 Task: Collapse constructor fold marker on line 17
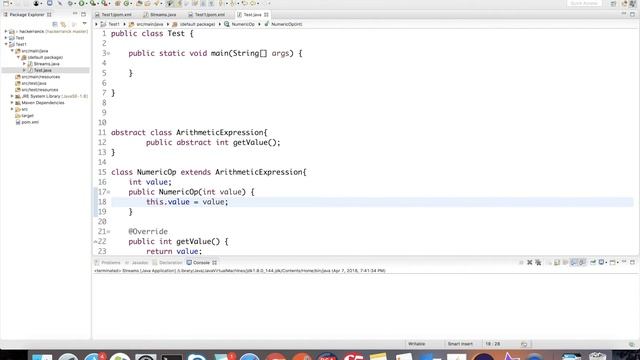[109, 192]
